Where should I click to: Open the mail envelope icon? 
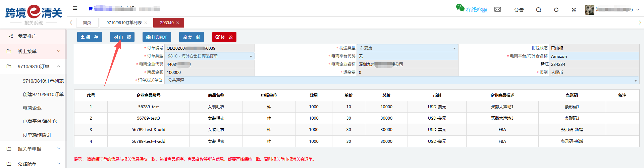497,10
